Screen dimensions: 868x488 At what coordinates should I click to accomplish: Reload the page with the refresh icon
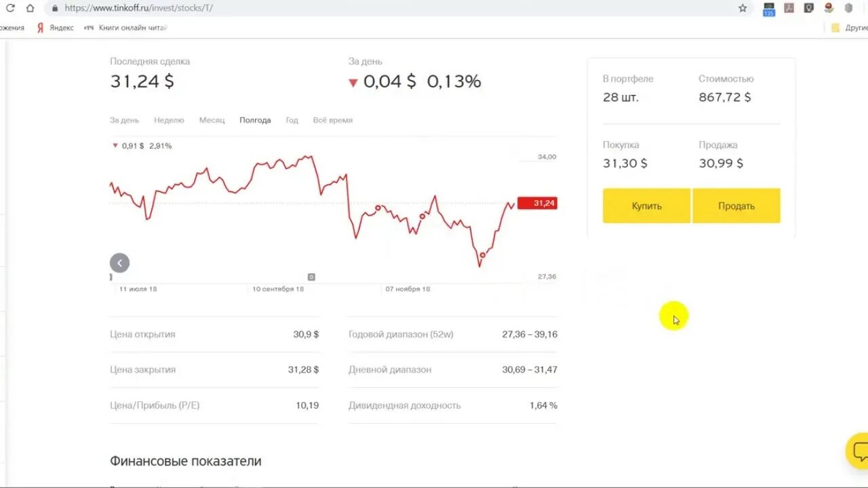point(9,8)
